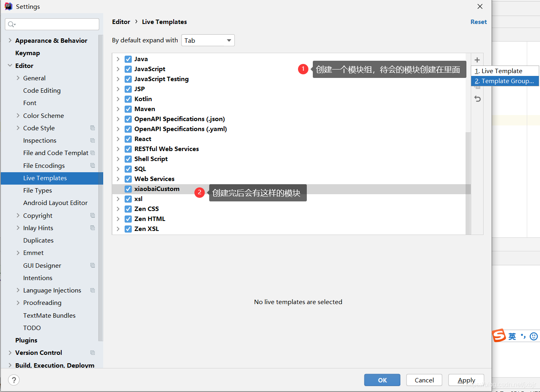Disable the Shell Script template group
Viewport: 540px width, 392px height.
coord(128,159)
